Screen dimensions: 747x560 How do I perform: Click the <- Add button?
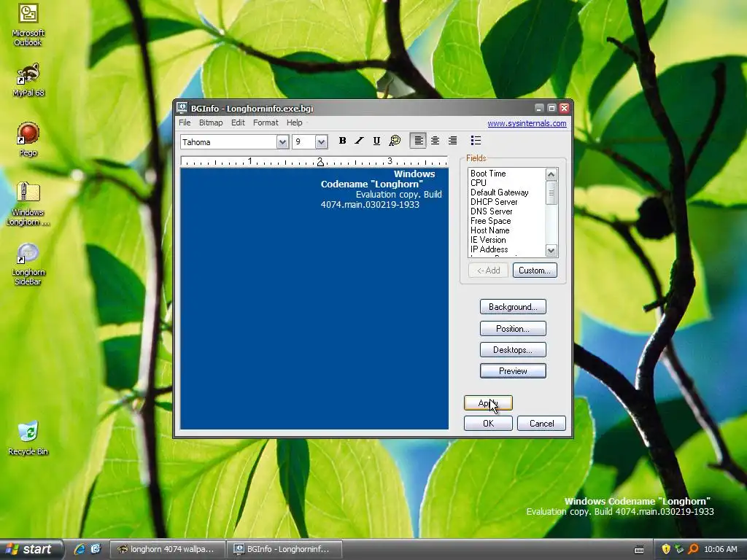point(488,271)
